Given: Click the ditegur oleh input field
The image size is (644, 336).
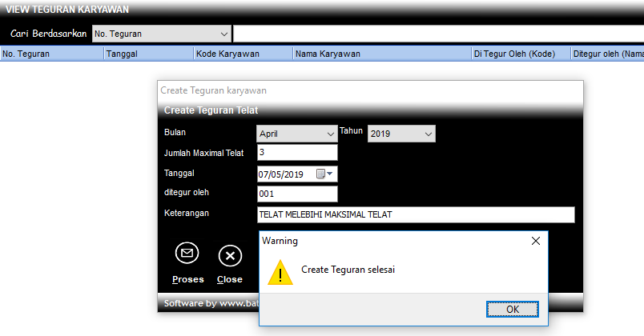Looking at the screenshot, I should (297, 194).
